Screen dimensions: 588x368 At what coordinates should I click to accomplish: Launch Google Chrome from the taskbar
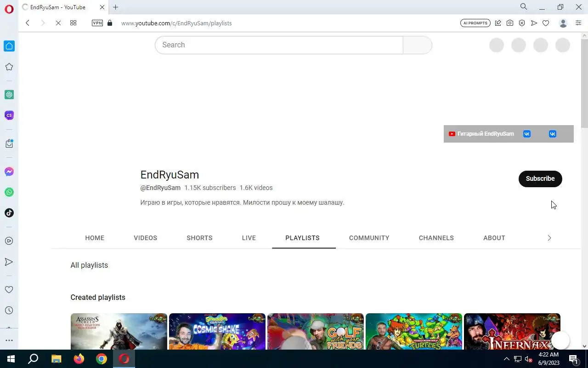pos(102,359)
